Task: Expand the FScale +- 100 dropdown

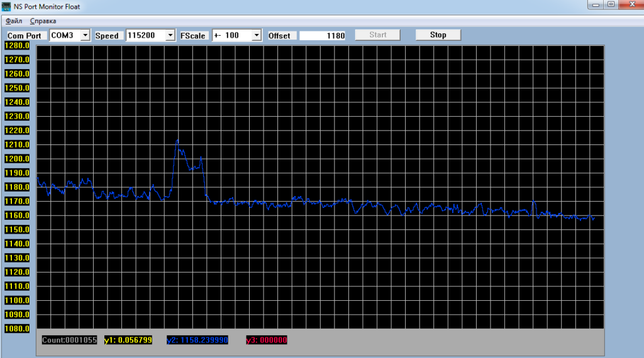Action: pos(256,35)
